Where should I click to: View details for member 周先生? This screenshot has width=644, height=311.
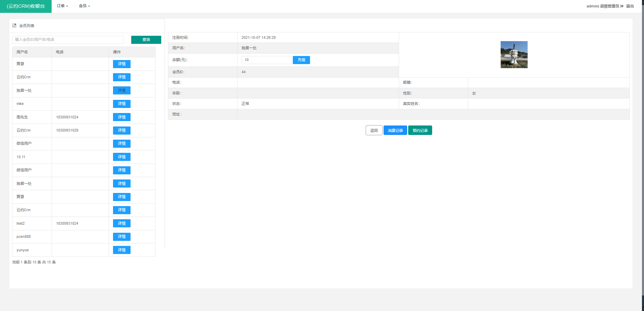pos(121,117)
